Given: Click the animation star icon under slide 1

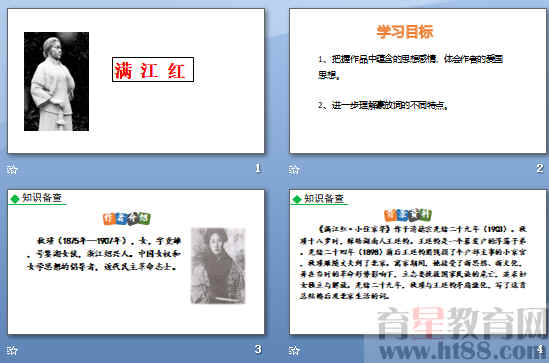Looking at the screenshot, I should (12, 170).
